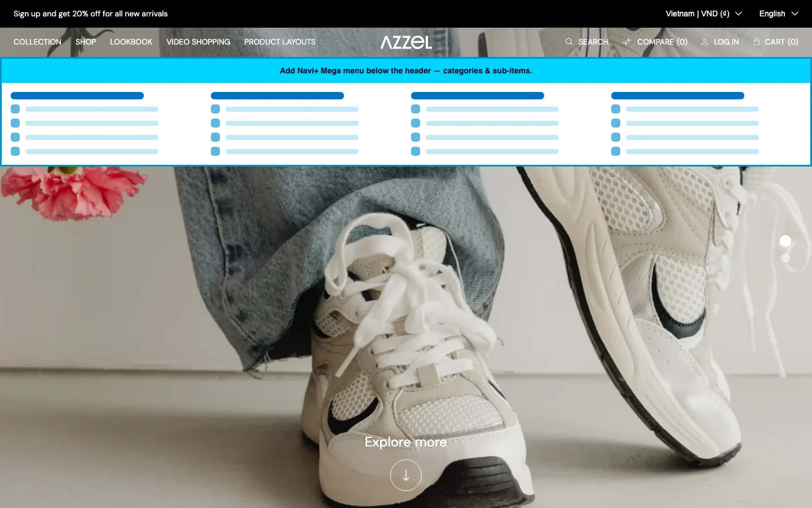812x508 pixels.
Task: Select the second slideshow dot
Action: pyautogui.click(x=785, y=258)
